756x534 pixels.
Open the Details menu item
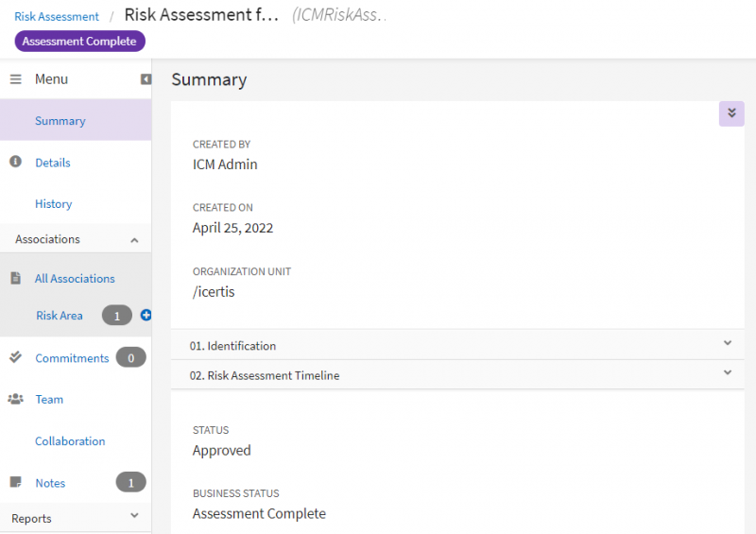pyautogui.click(x=53, y=163)
